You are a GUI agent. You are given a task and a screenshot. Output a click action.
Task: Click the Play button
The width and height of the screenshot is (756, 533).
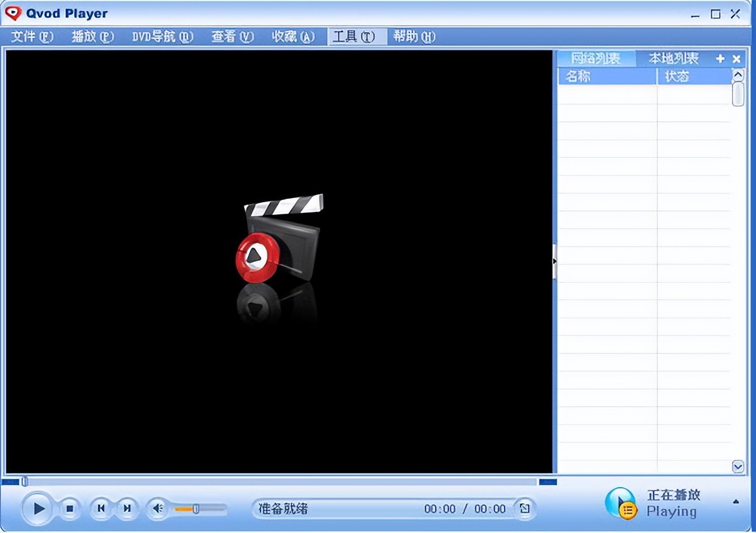pyautogui.click(x=38, y=508)
